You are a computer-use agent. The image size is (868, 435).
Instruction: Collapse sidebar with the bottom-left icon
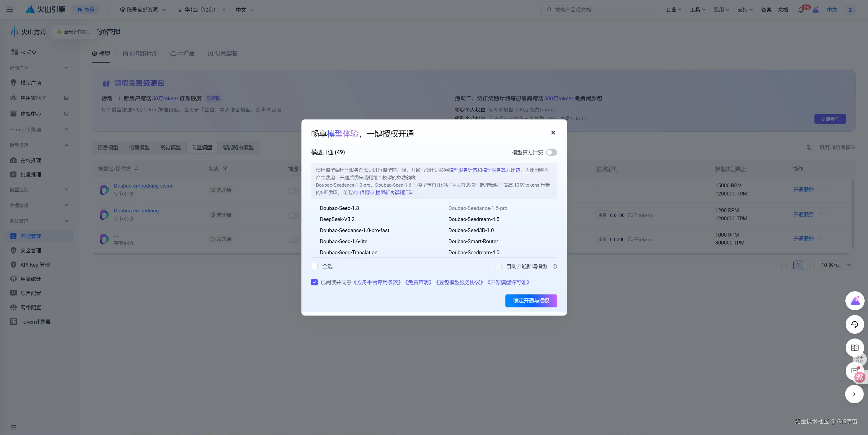tap(14, 427)
